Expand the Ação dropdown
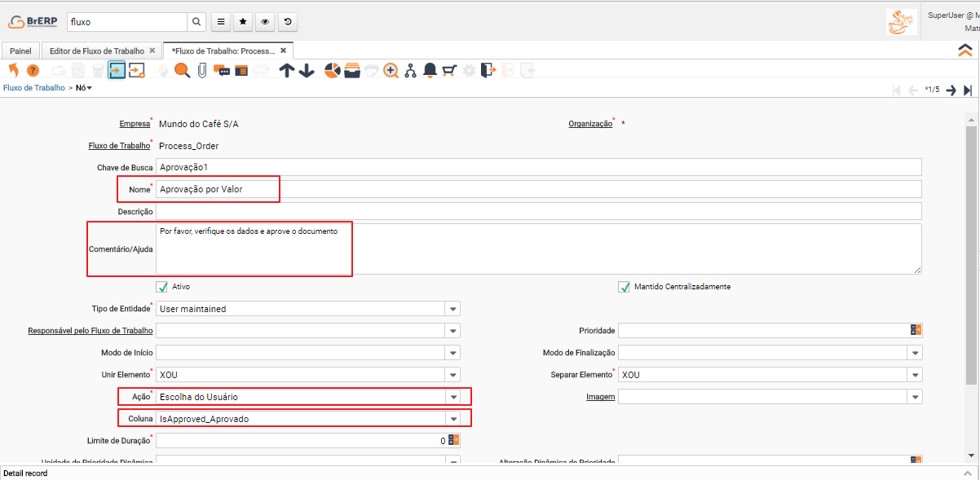 pyautogui.click(x=452, y=397)
